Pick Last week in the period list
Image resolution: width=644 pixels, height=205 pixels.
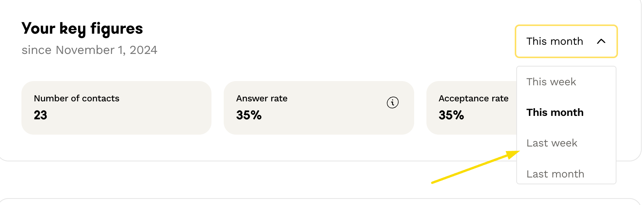pyautogui.click(x=552, y=143)
